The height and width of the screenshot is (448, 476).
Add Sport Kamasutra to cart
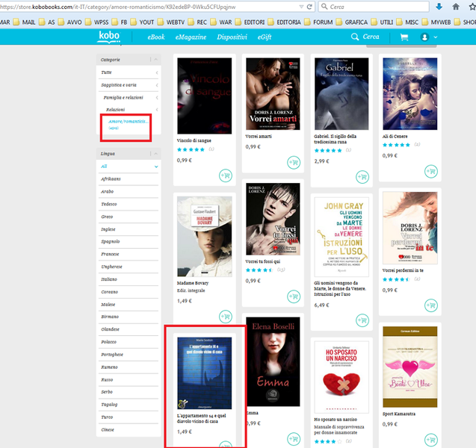(430, 440)
